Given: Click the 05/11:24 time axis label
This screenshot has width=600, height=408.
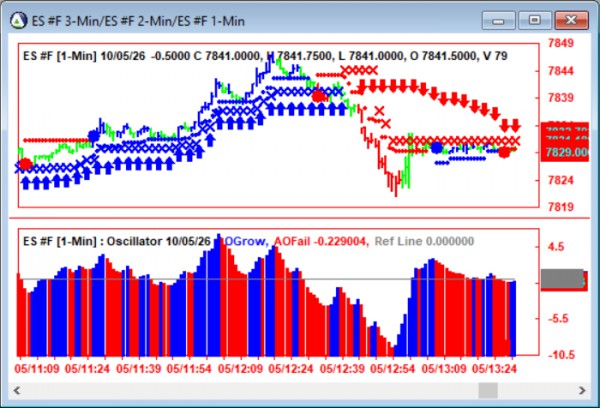Looking at the screenshot, I should pos(87,369).
